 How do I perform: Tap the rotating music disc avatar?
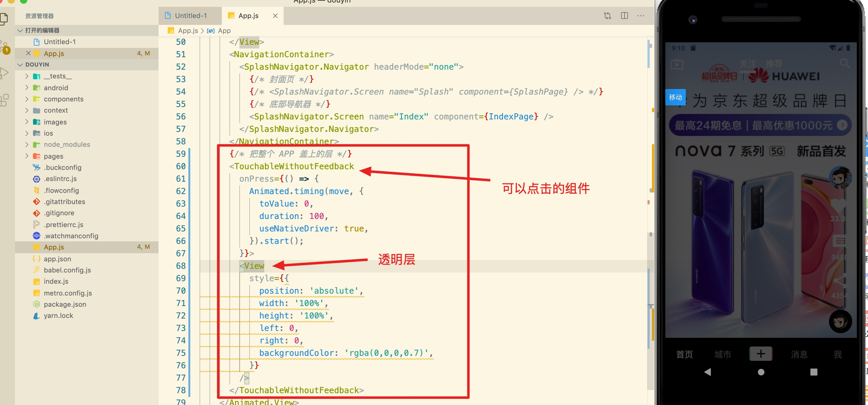(840, 321)
